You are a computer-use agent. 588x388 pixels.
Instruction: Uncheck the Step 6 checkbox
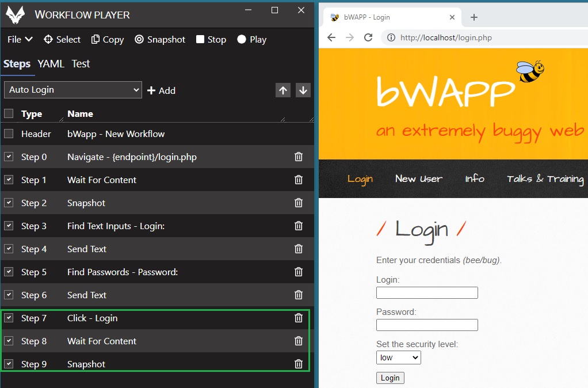tap(9, 295)
